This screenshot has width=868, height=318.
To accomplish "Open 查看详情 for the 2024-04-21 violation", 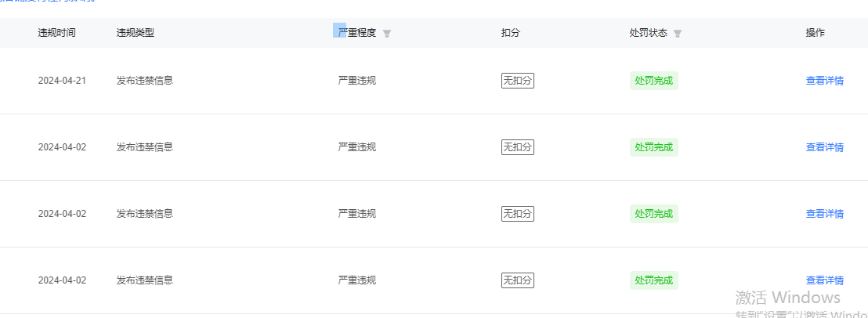I will 824,81.
